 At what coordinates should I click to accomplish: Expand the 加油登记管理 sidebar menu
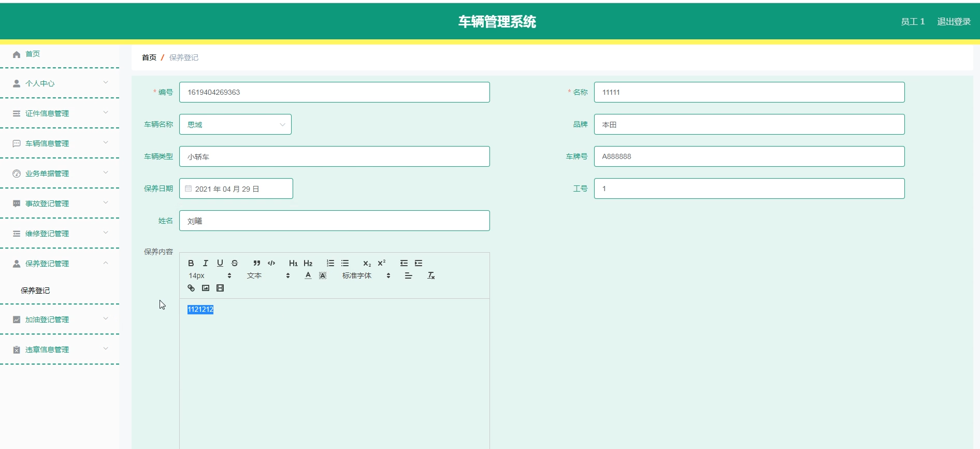60,320
